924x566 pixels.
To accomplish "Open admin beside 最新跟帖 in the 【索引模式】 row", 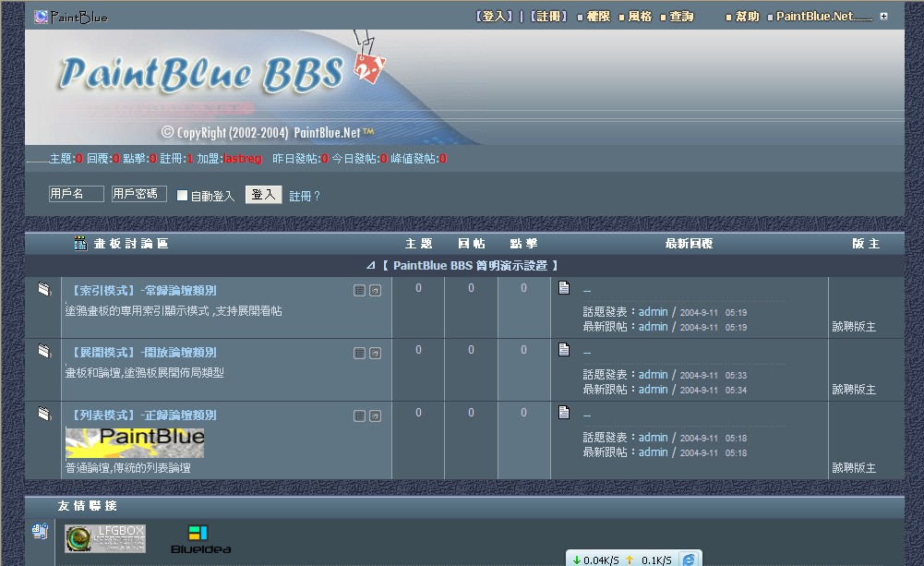I will tap(653, 327).
